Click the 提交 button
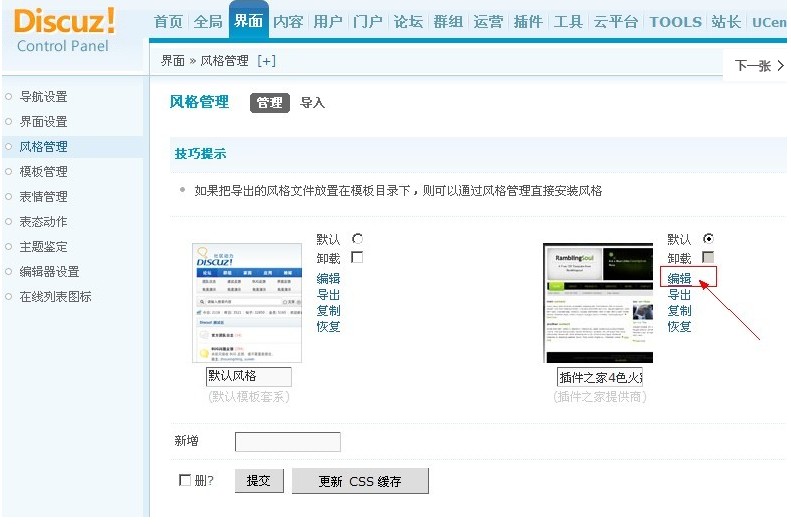The width and height of the screenshot is (791, 524). click(259, 481)
